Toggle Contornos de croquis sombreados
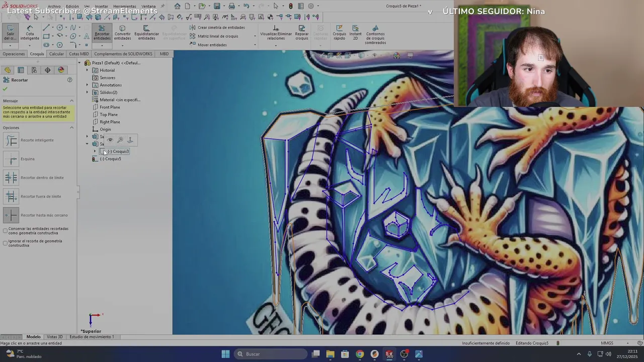 (x=375, y=34)
